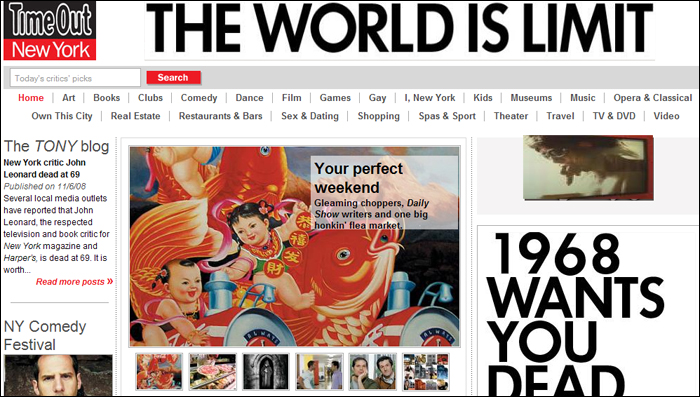
Task: Go to the Comedy section
Action: tap(199, 98)
